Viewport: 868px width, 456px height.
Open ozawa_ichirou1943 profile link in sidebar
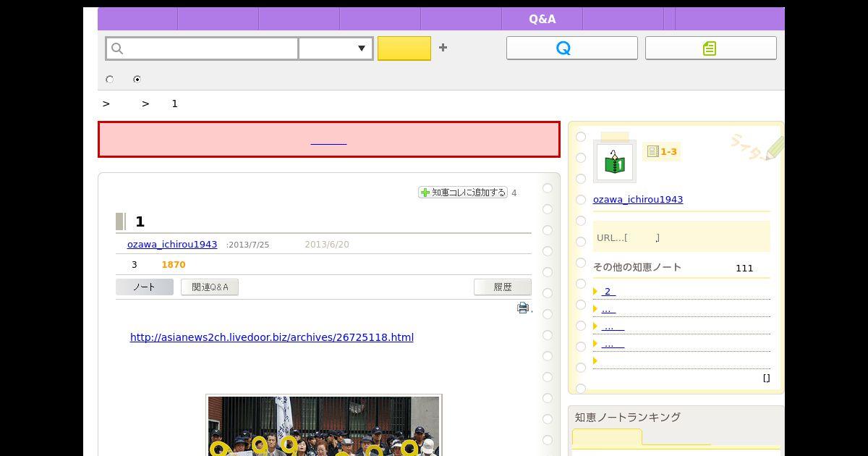point(637,199)
